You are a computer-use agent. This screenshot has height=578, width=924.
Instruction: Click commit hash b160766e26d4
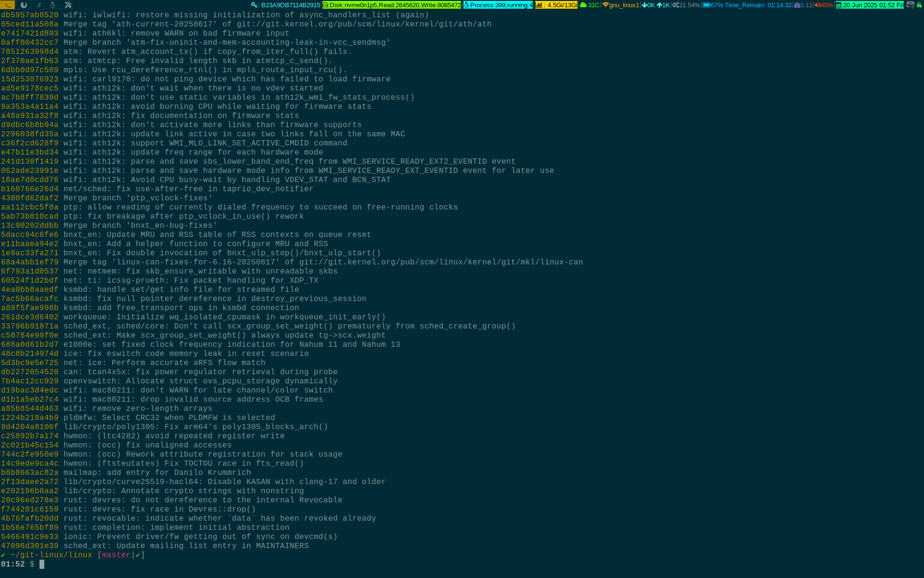pos(29,189)
